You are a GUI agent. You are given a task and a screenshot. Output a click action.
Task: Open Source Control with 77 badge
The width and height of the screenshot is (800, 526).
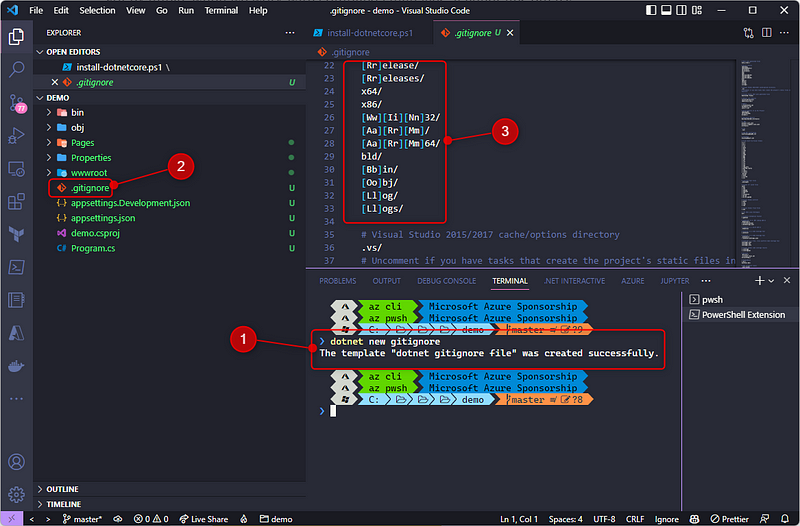(16, 103)
